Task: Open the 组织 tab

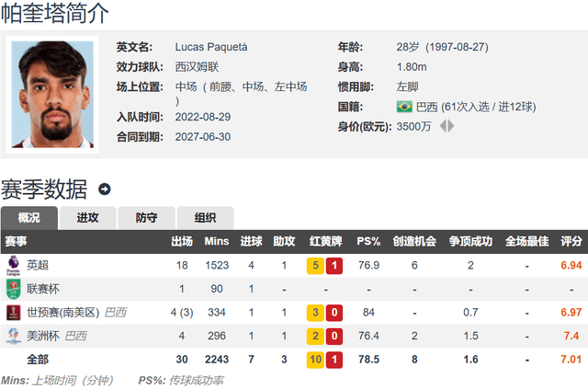Action: point(205,218)
